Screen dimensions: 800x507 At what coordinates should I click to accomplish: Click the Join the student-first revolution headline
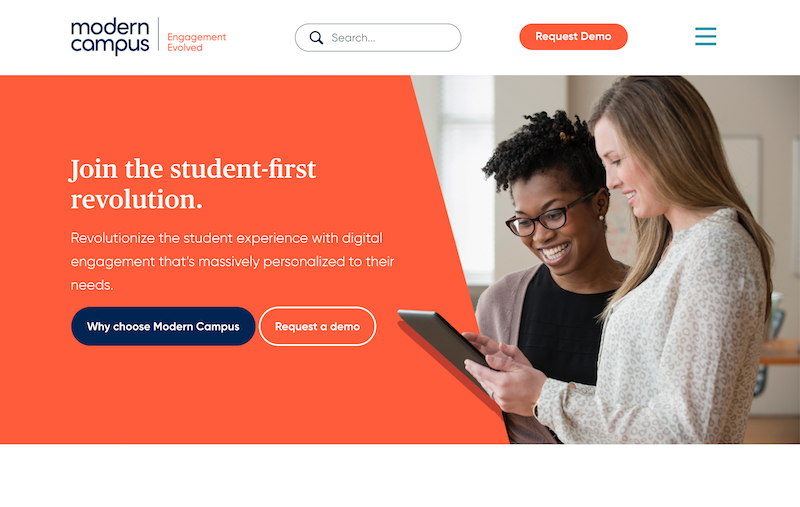[193, 184]
